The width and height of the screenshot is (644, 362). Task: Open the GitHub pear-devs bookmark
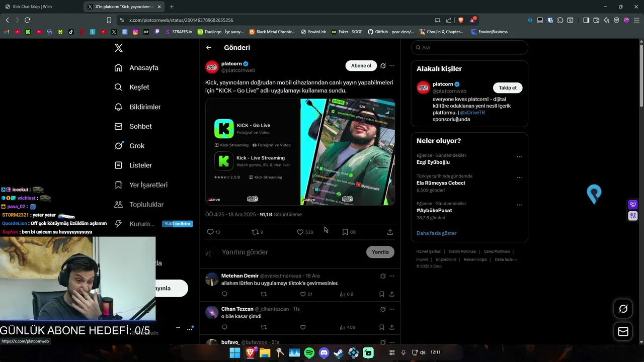click(x=391, y=32)
